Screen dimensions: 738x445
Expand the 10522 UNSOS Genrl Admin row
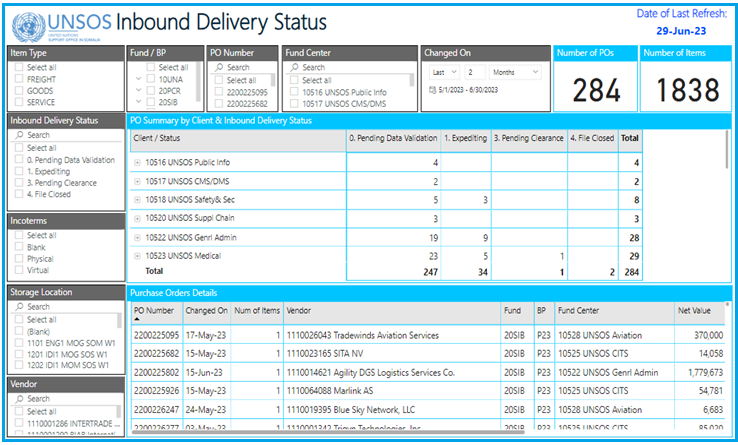(x=137, y=238)
